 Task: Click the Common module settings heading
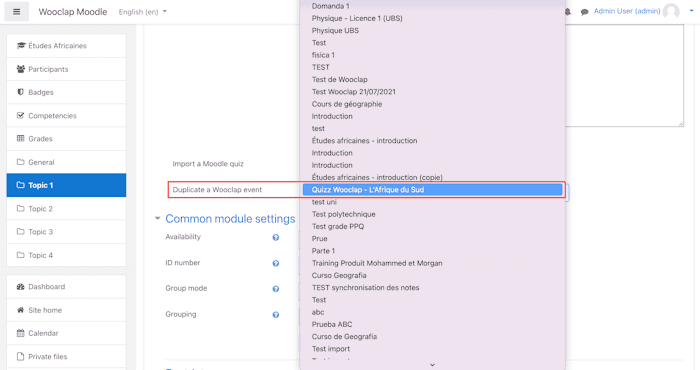coord(230,219)
